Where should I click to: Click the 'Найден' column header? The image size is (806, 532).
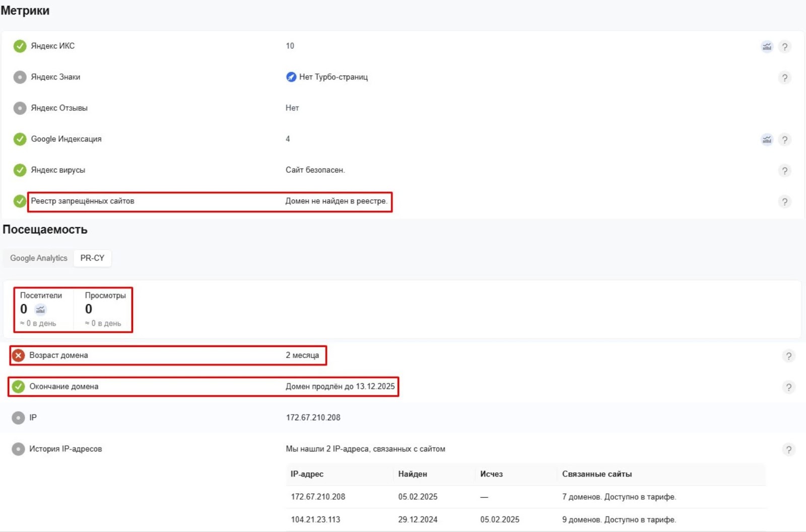(x=413, y=474)
